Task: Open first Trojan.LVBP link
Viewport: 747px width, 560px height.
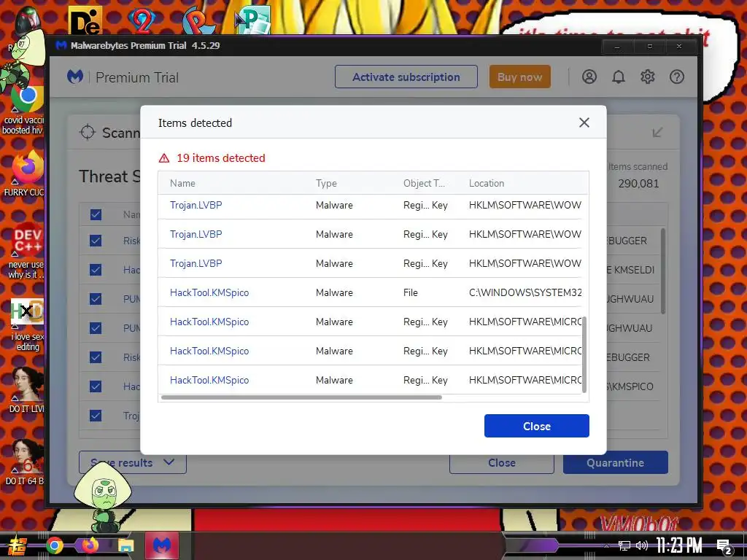Action: click(196, 205)
